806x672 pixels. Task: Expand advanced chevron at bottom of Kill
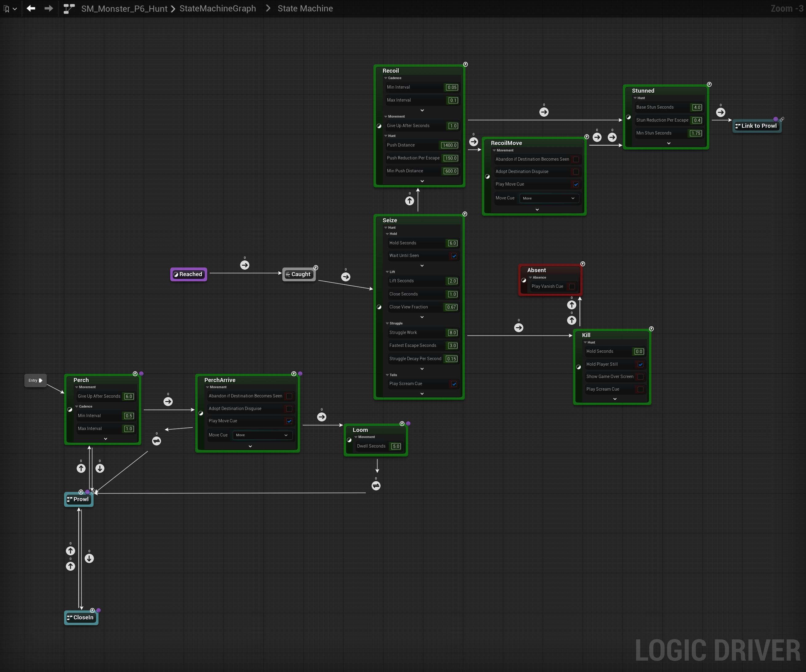615,399
